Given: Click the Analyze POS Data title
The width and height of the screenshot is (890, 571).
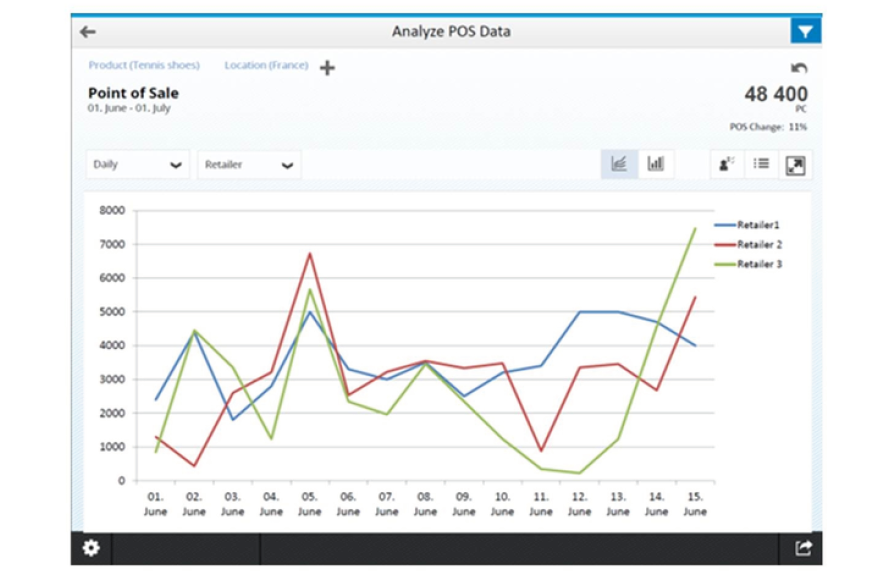Looking at the screenshot, I should [x=451, y=31].
